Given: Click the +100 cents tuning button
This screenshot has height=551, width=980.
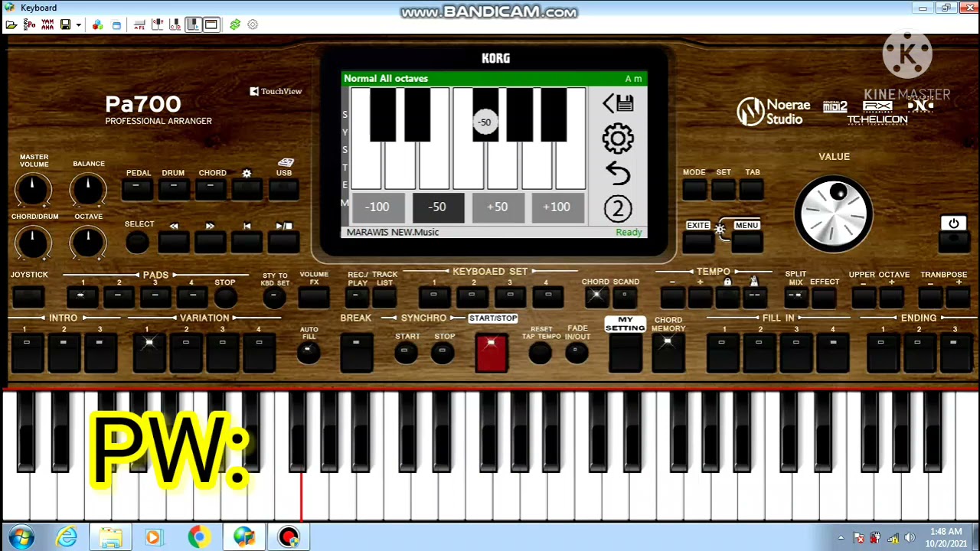Looking at the screenshot, I should coord(557,207).
